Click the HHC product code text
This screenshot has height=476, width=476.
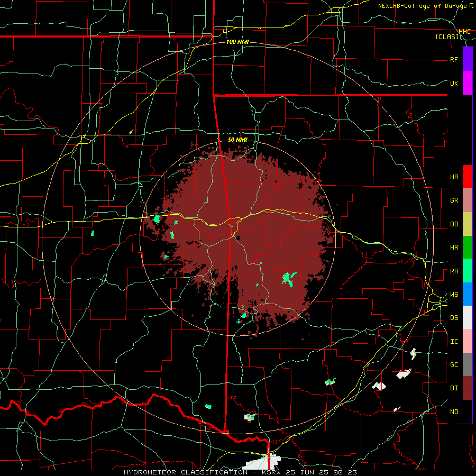(x=464, y=32)
